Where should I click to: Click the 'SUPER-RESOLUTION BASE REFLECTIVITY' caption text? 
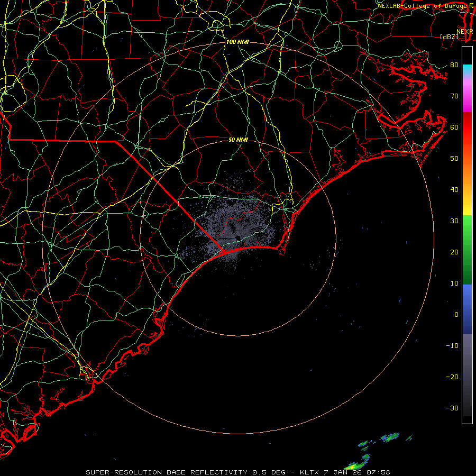click(167, 472)
